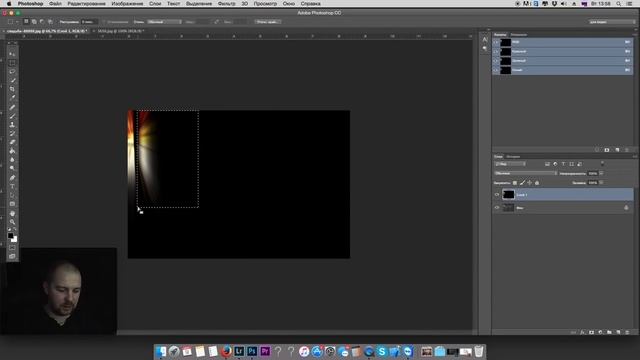Screen dimensions: 640x360
Task: Select the Paint Bucket tool
Action: tap(12, 151)
